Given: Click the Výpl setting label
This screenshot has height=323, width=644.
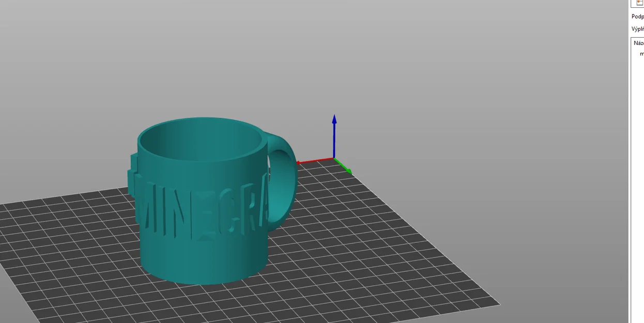Looking at the screenshot, I should (x=637, y=29).
